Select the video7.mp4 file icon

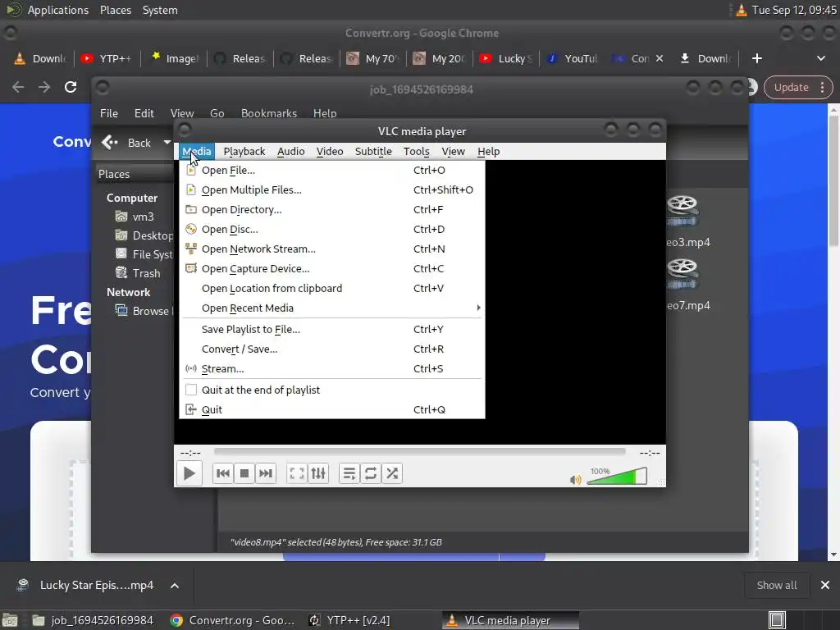(x=682, y=275)
